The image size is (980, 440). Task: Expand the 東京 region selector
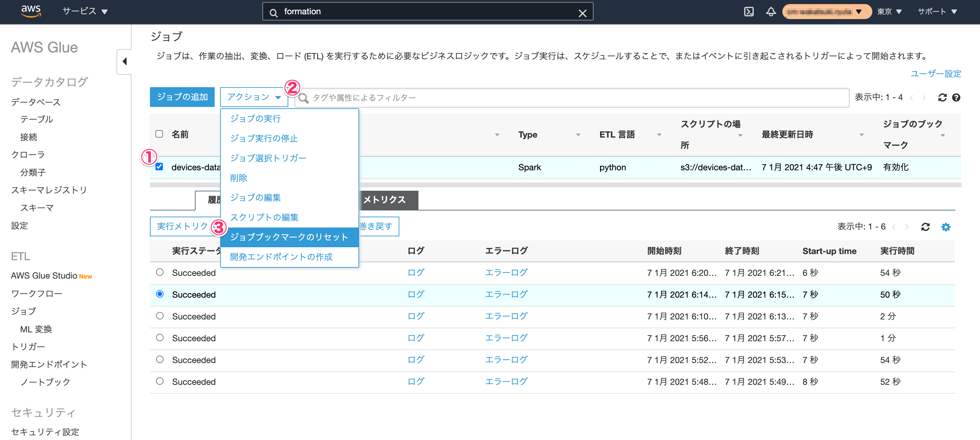889,12
